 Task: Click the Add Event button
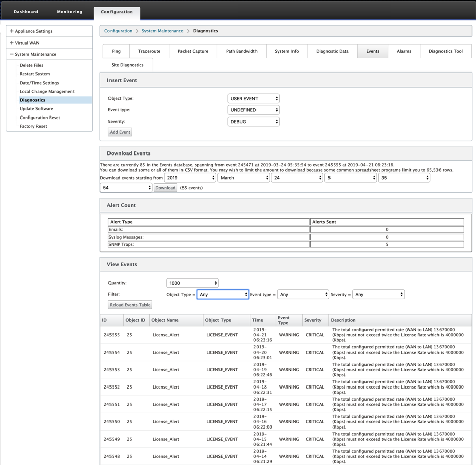pyautogui.click(x=120, y=132)
